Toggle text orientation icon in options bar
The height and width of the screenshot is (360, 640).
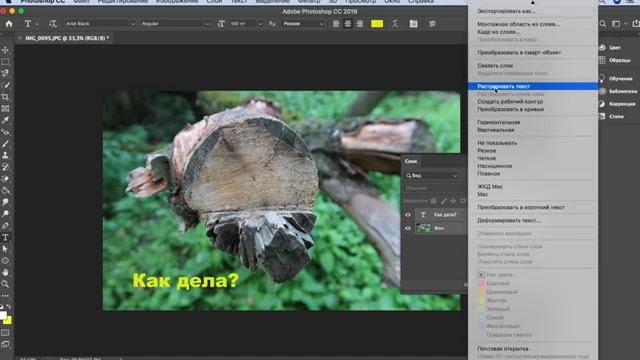pos(53,24)
